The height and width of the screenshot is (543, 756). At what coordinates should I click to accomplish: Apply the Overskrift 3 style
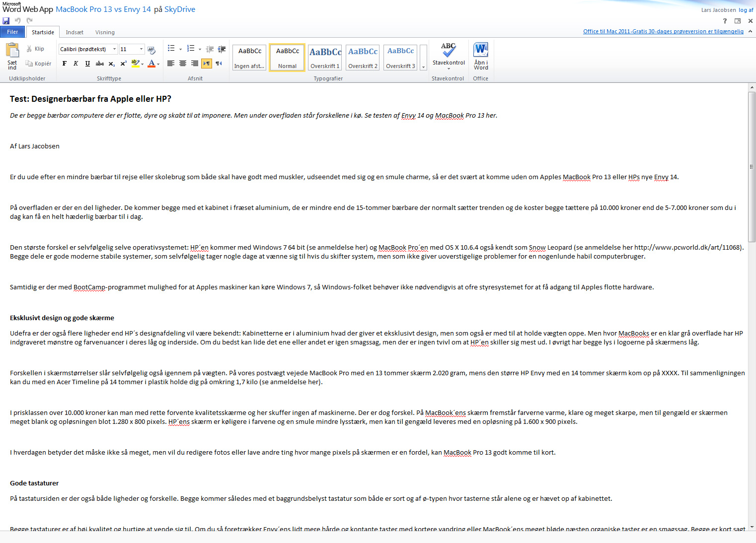click(400, 58)
